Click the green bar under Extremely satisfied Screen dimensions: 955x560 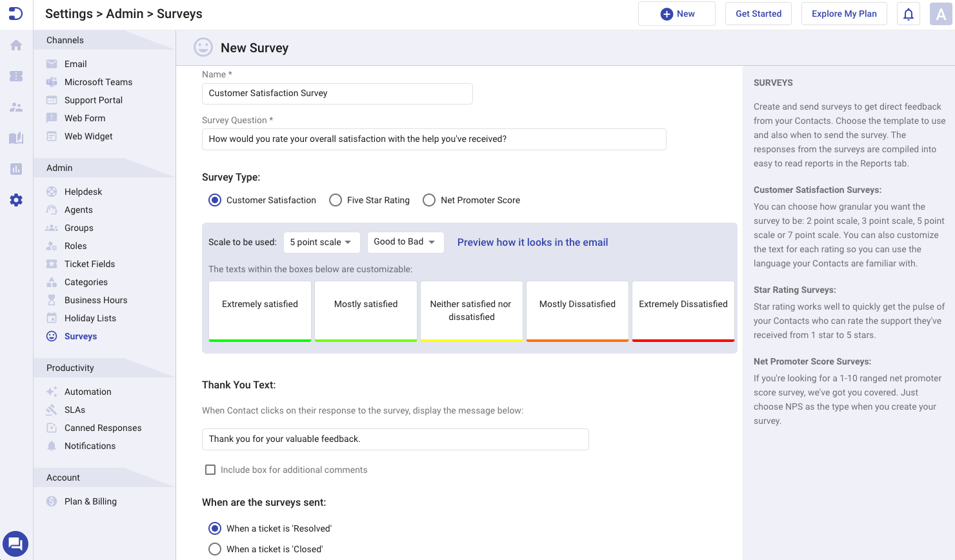pyautogui.click(x=259, y=339)
